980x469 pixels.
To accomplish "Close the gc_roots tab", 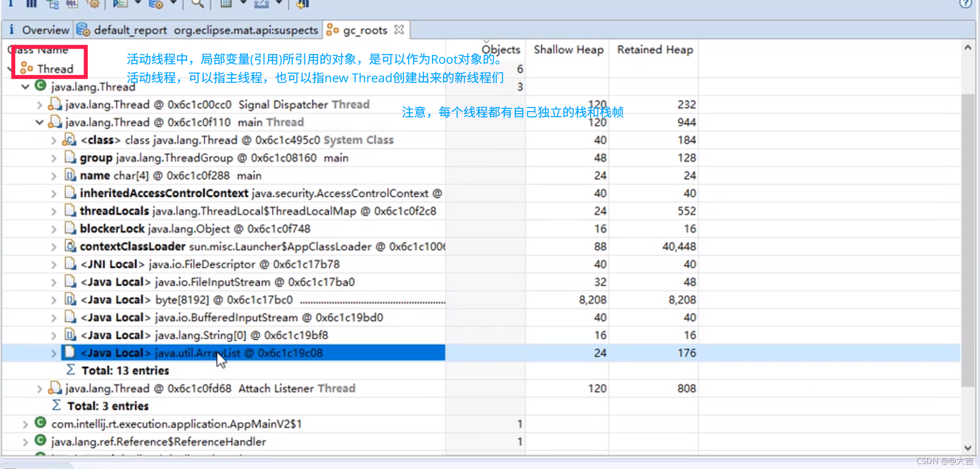I will tap(399, 30).
